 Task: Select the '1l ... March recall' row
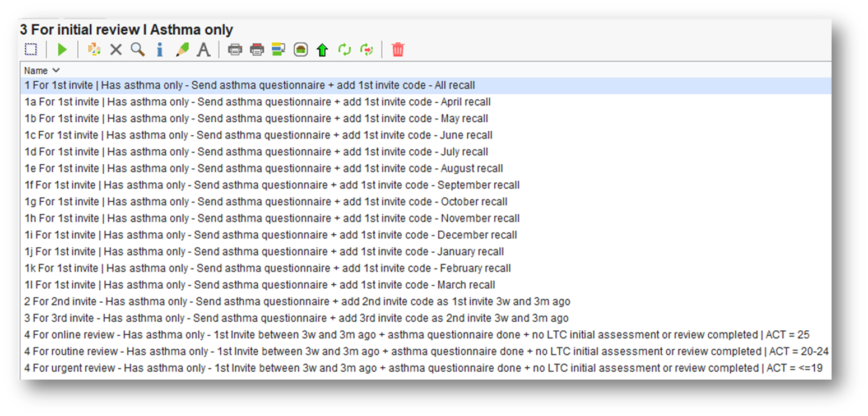(426, 285)
